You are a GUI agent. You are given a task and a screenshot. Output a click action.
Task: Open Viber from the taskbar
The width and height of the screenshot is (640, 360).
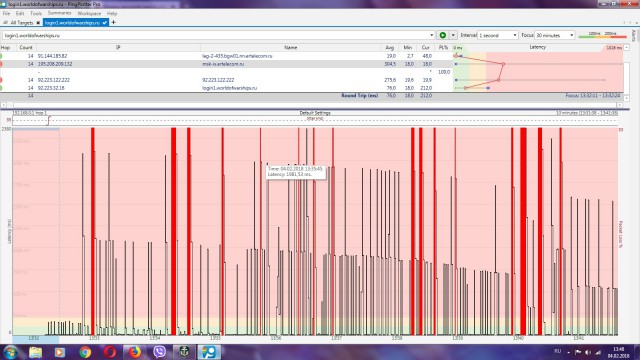click(x=160, y=352)
